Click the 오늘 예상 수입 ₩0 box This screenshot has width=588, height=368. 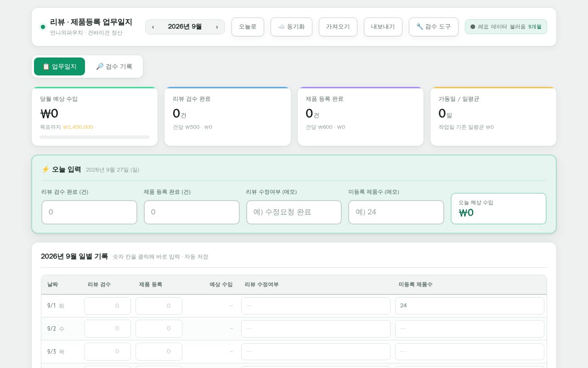click(x=498, y=208)
